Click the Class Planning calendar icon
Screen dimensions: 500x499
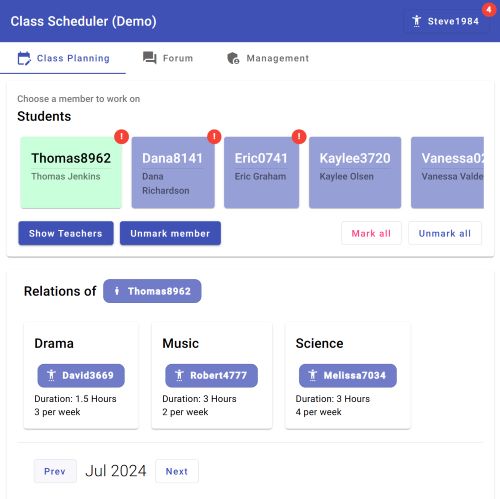point(24,58)
